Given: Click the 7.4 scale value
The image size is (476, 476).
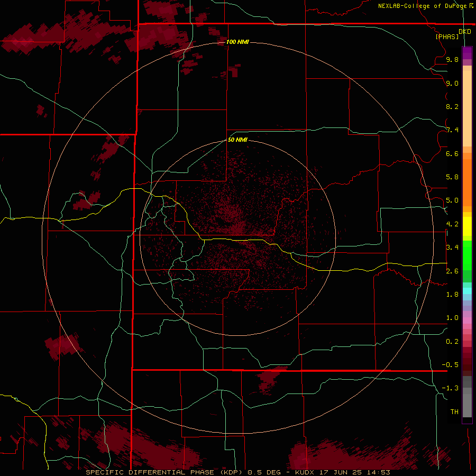Looking at the screenshot, I should [x=452, y=130].
